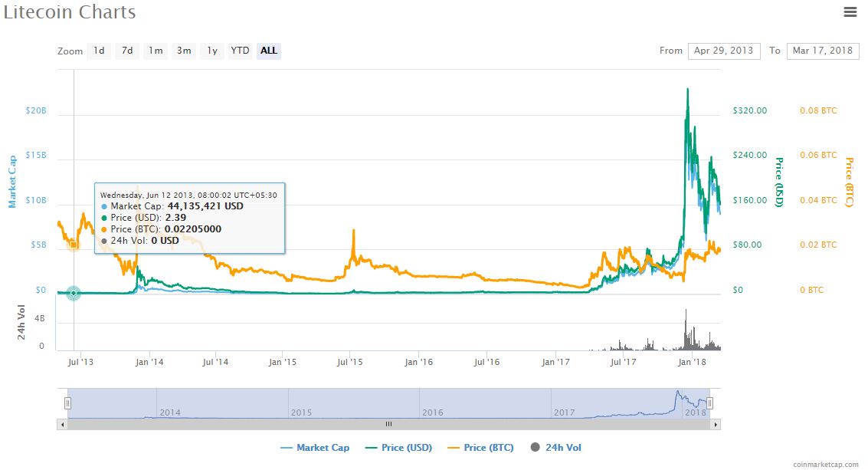Set zoom to 7d
The height and width of the screenshot is (470, 868).
tap(127, 51)
